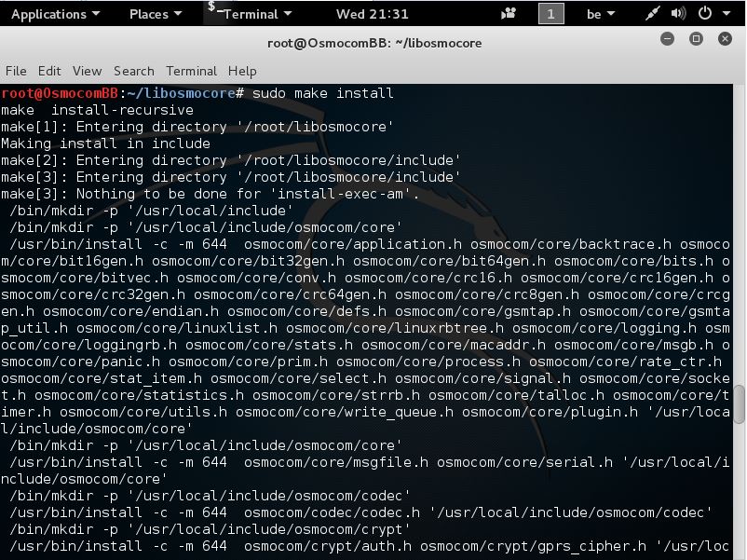Open the File menu

16,71
